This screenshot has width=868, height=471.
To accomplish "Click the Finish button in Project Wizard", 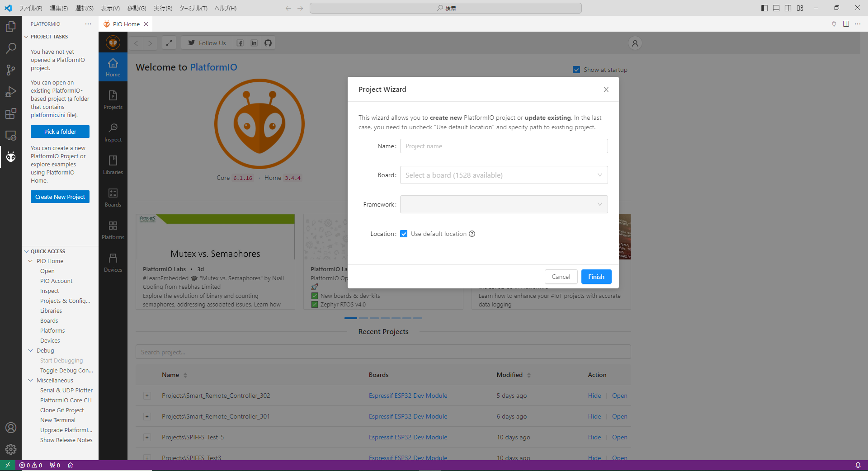I will click(596, 277).
